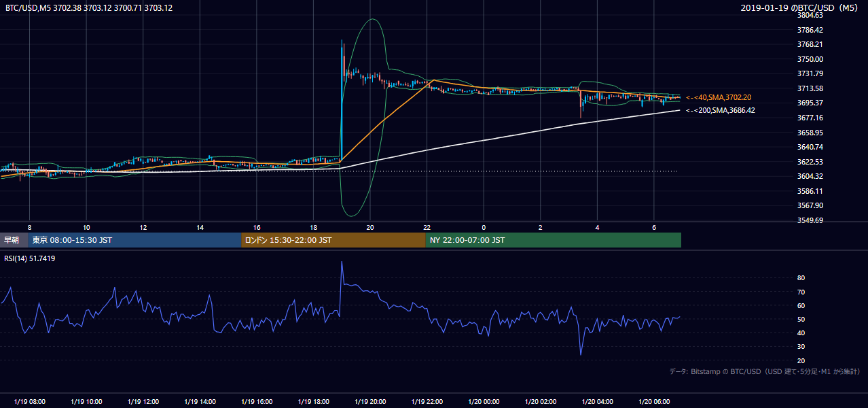This screenshot has height=408, width=868.
Task: Select the NY 22:00-07:00 JST session bar
Action: coord(553,240)
